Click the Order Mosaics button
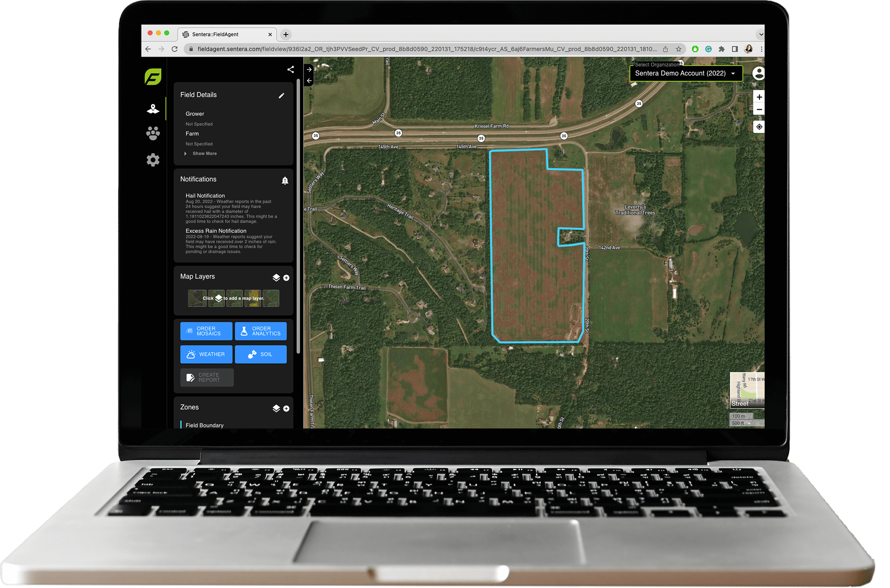 (x=206, y=331)
